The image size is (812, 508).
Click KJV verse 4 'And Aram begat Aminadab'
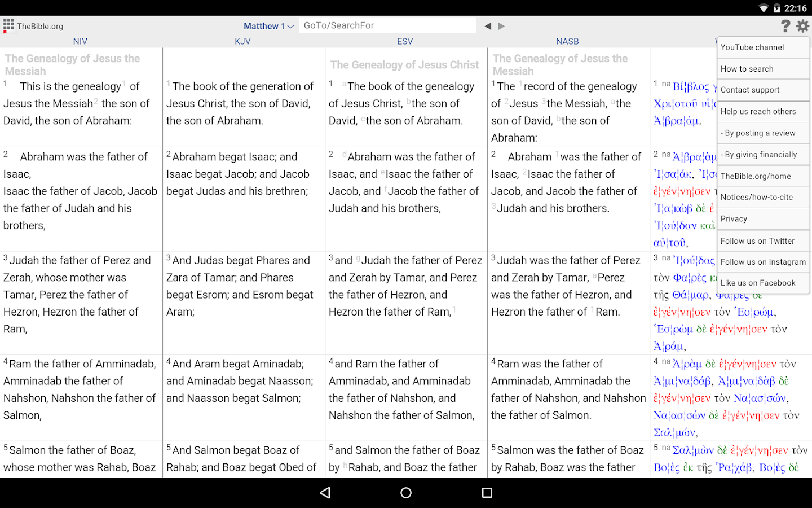click(238, 364)
